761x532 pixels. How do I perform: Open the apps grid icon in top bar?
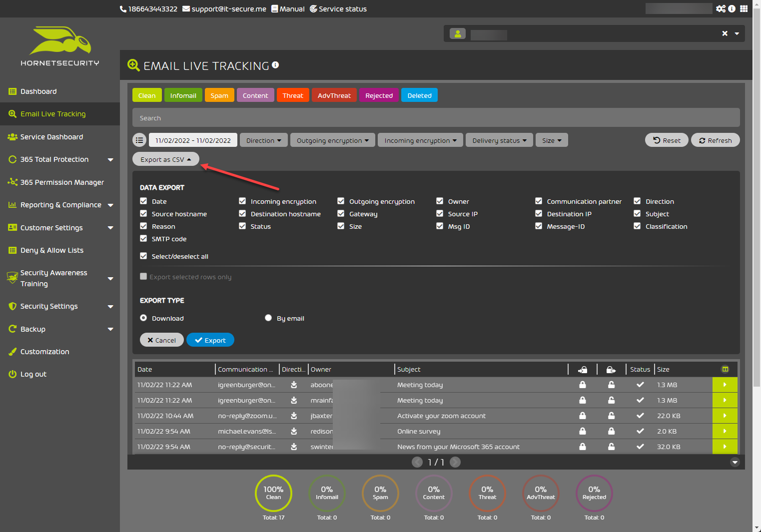click(744, 8)
